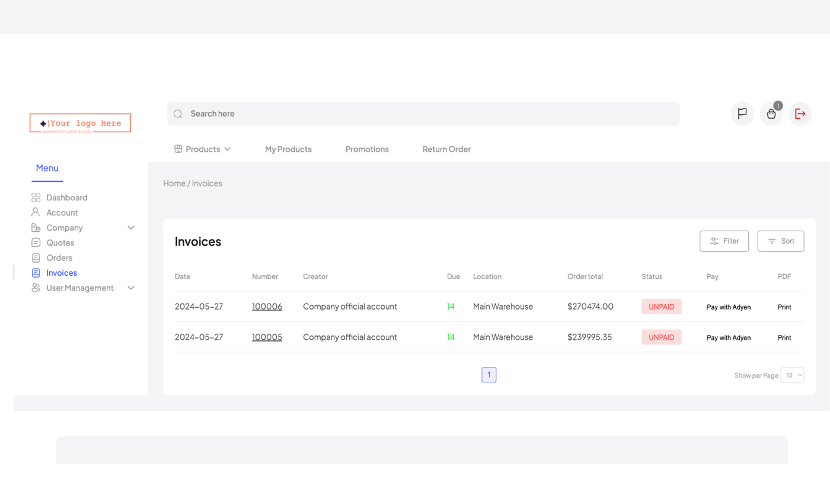The height and width of the screenshot is (504, 830).
Task: Click the cart badge showing 1
Action: 778,106
